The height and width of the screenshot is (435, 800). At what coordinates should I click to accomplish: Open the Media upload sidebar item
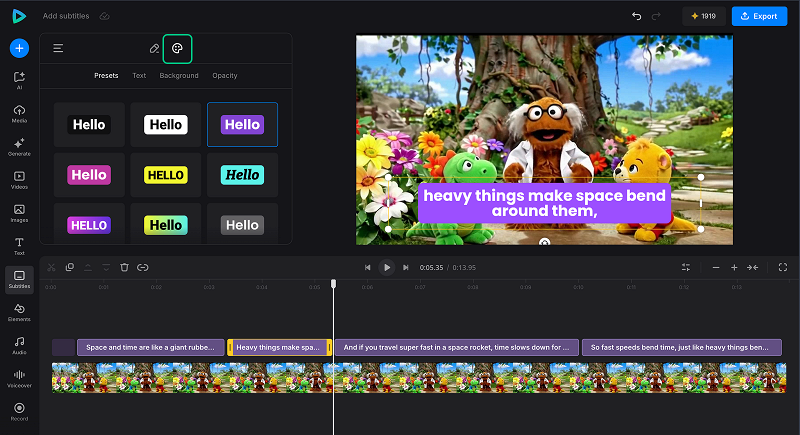pos(19,114)
